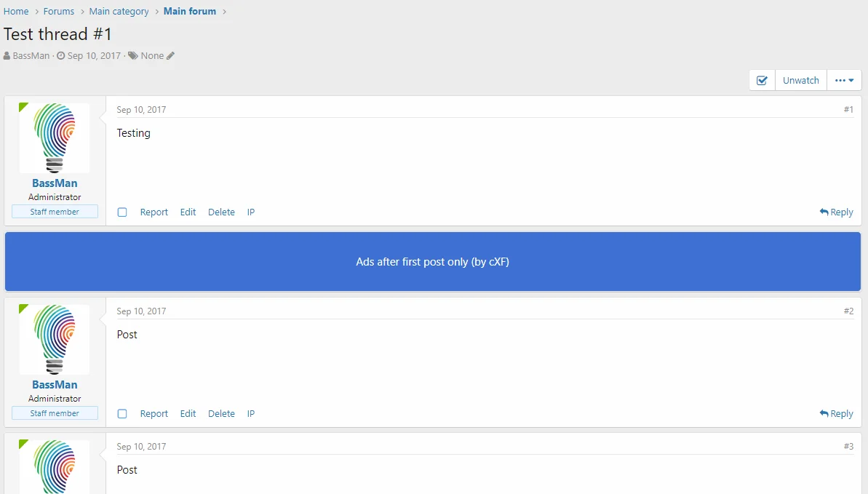The image size is (868, 494).
Task: Open Main forum breadcrumb link
Action: (x=189, y=12)
